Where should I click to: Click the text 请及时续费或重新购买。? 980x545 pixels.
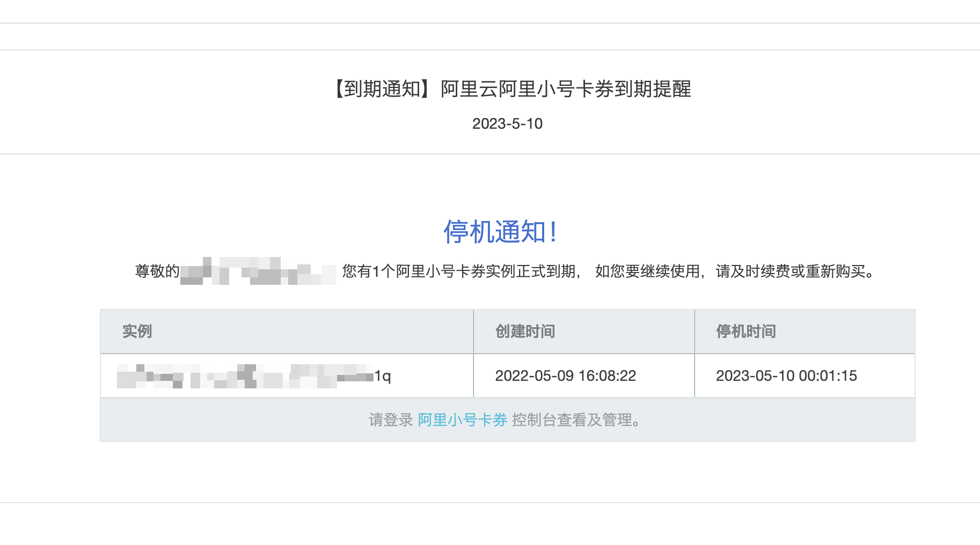coord(796,271)
